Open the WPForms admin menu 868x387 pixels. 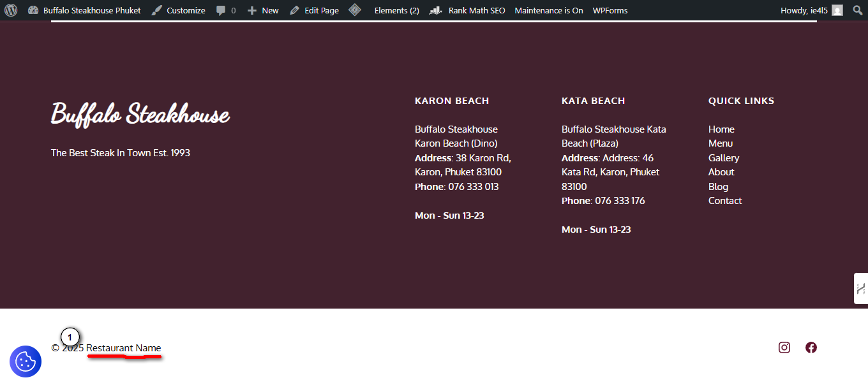610,10
